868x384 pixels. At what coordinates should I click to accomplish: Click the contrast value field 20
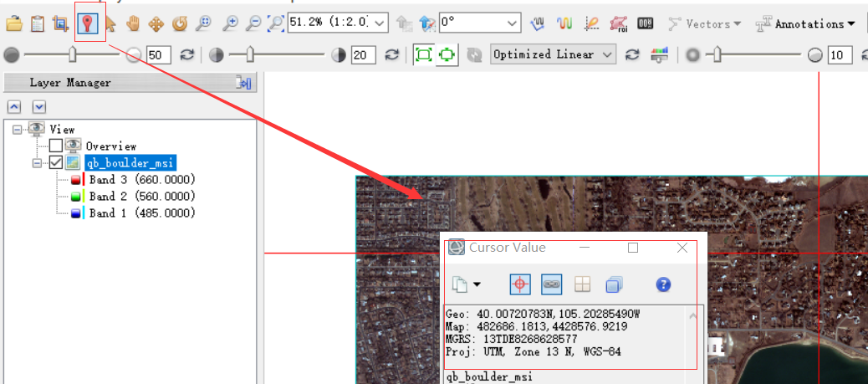(363, 55)
